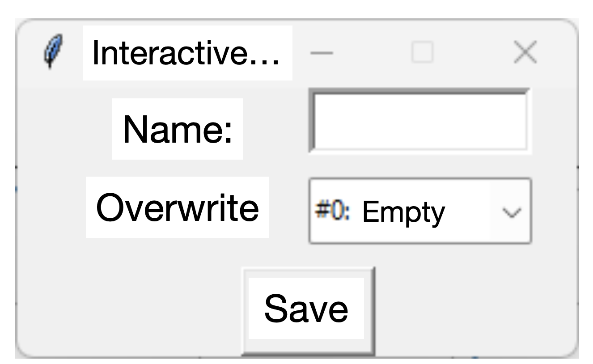
Task: Focus the Name text entry box
Action: [x=419, y=121]
